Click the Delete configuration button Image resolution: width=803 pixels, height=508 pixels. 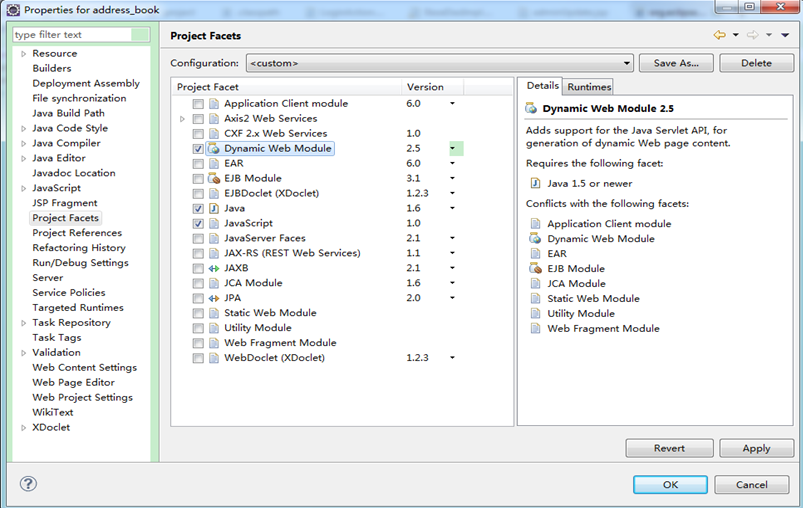pos(756,63)
